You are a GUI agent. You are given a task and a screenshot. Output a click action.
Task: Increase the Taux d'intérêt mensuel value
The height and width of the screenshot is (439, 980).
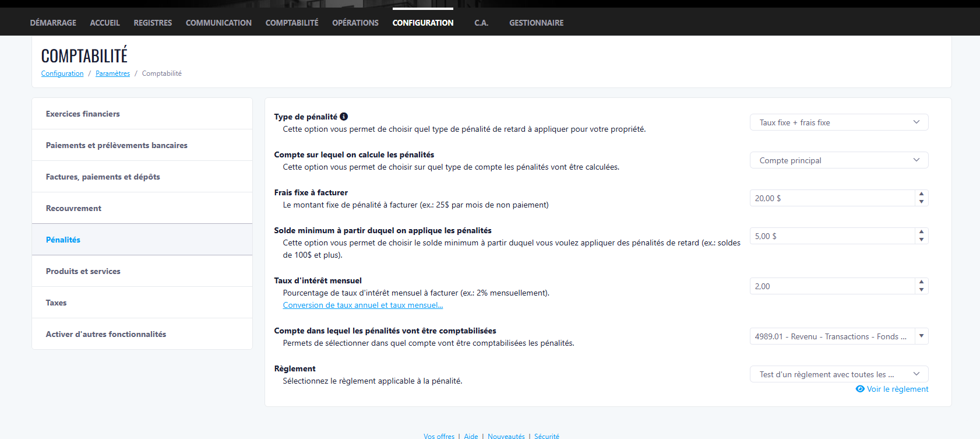click(x=921, y=282)
